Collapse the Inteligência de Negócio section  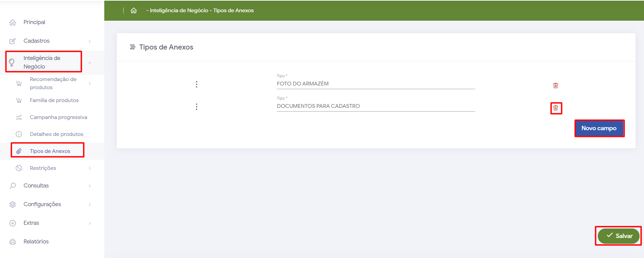90,63
